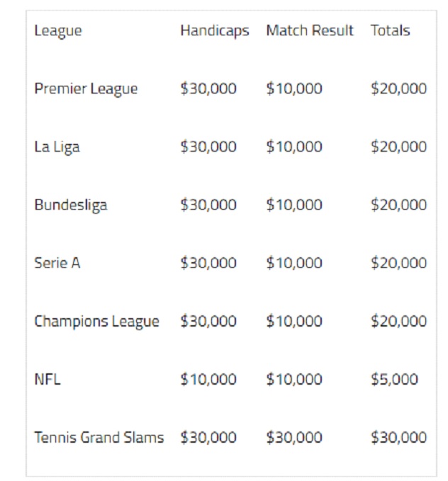448x481 pixels.
Task: Click Serie A Handicaps $30,000 cell
Action: pos(208,263)
